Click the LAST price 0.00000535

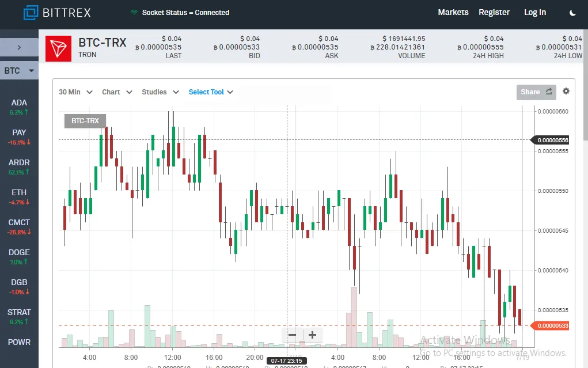tap(158, 47)
